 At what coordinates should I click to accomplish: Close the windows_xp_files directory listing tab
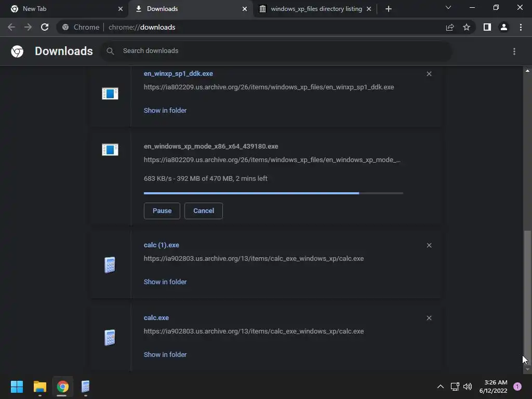click(x=369, y=9)
